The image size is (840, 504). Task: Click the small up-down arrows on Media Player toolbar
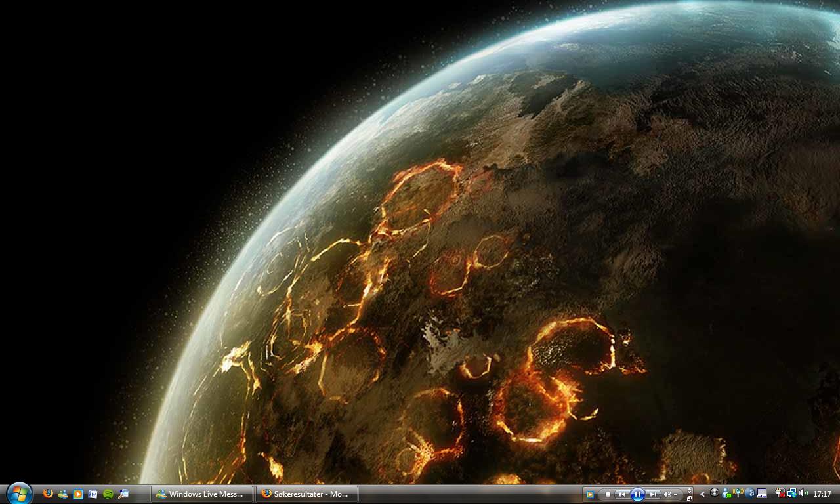pos(689,490)
